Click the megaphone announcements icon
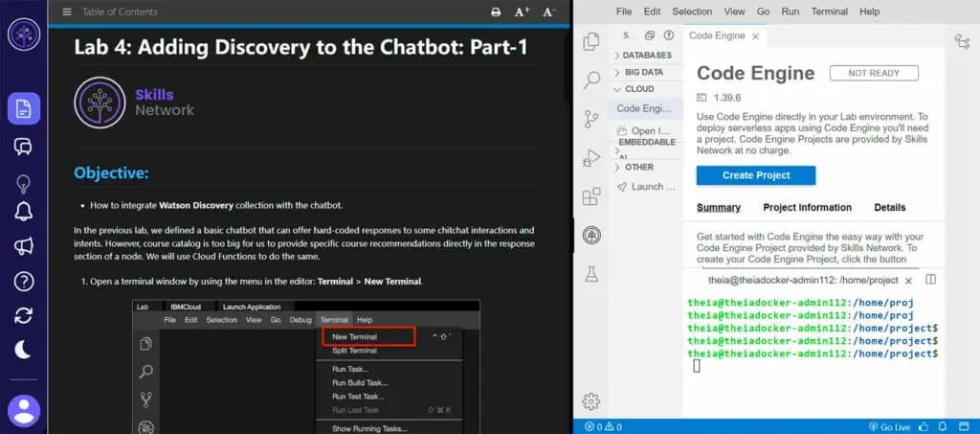This screenshot has height=434, width=980. pyautogui.click(x=23, y=246)
